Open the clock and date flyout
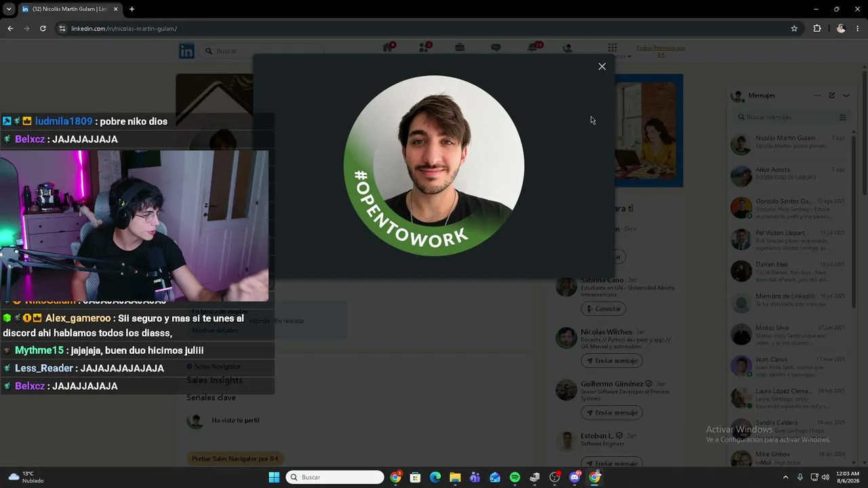This screenshot has width=868, height=488. point(848,477)
